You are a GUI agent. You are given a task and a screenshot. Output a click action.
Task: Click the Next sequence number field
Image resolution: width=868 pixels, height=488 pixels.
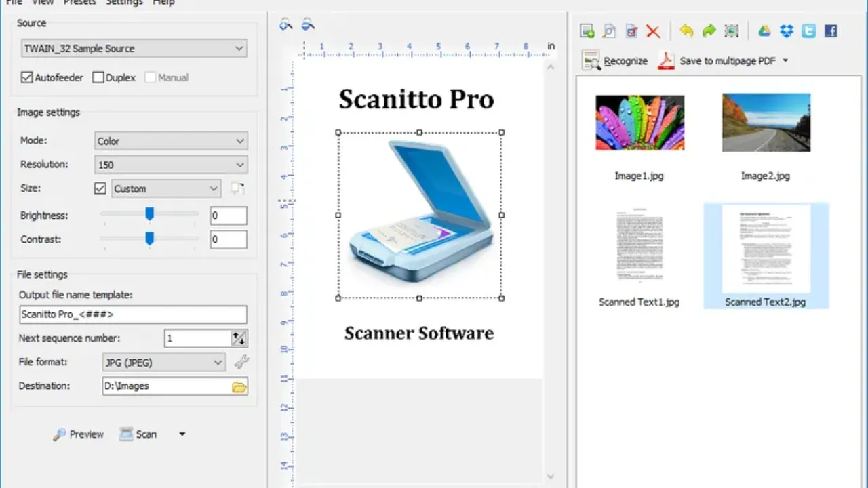pyautogui.click(x=197, y=338)
